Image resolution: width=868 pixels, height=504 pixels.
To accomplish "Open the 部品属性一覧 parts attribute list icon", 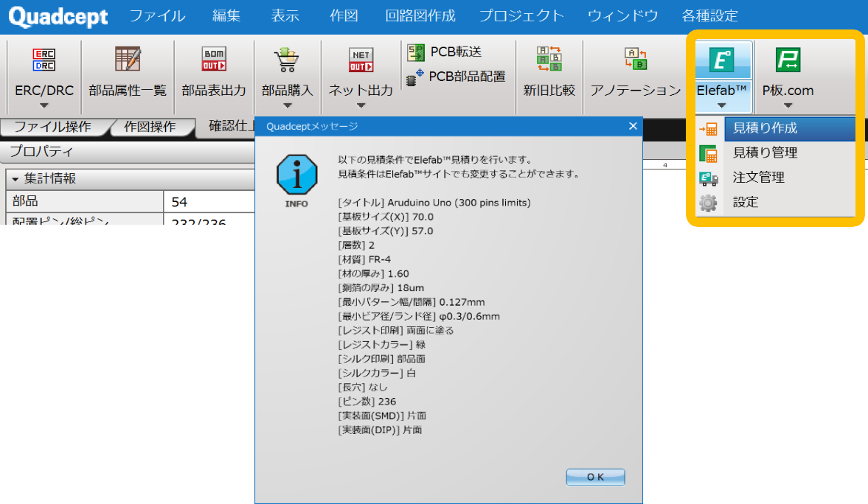I will tap(128, 59).
